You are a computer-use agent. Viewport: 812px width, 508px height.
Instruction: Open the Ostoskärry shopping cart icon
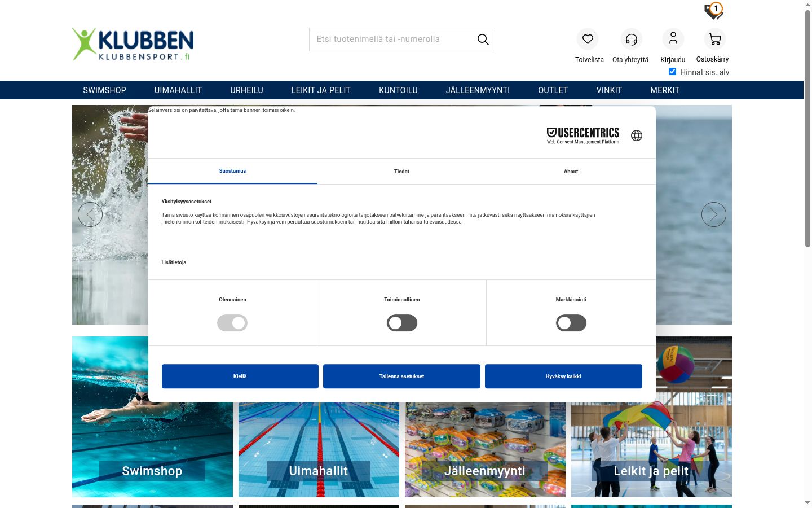click(x=715, y=39)
